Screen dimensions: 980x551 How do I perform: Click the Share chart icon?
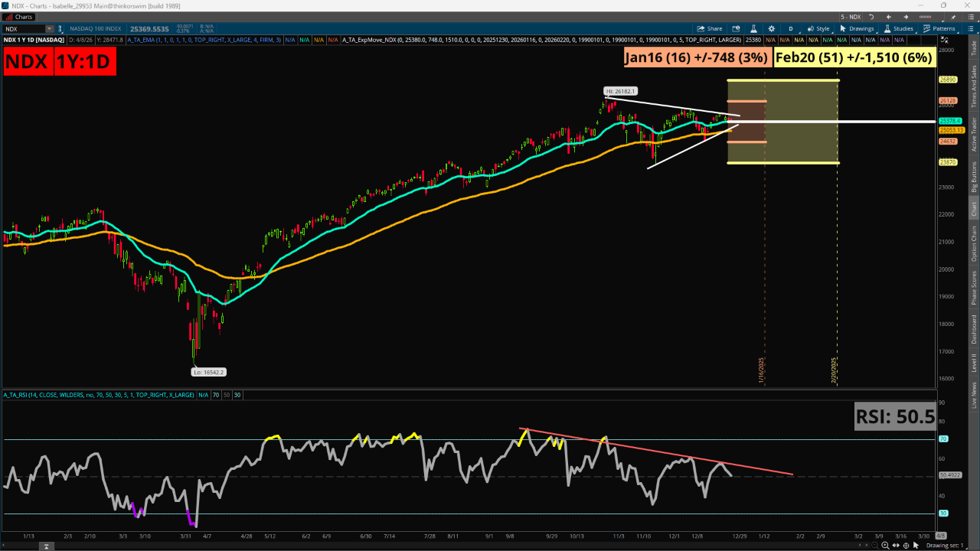710,28
